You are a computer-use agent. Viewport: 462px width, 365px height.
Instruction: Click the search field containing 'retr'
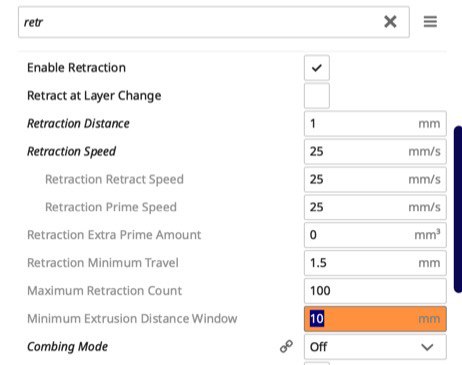tap(214, 22)
